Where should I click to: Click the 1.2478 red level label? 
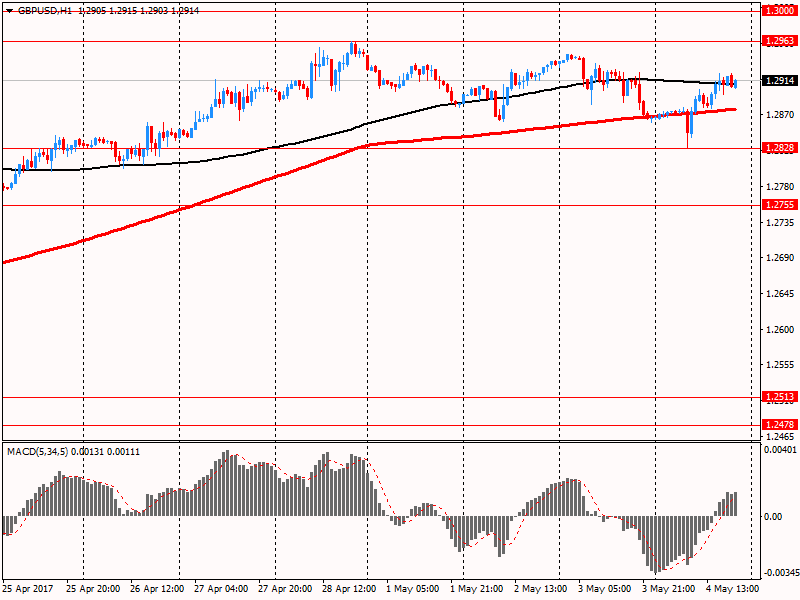click(779, 424)
